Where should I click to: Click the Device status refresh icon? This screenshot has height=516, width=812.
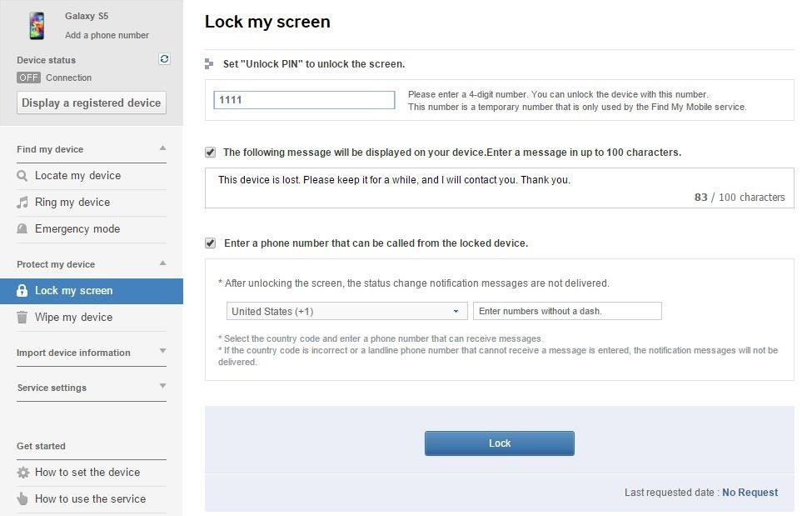coord(164,58)
